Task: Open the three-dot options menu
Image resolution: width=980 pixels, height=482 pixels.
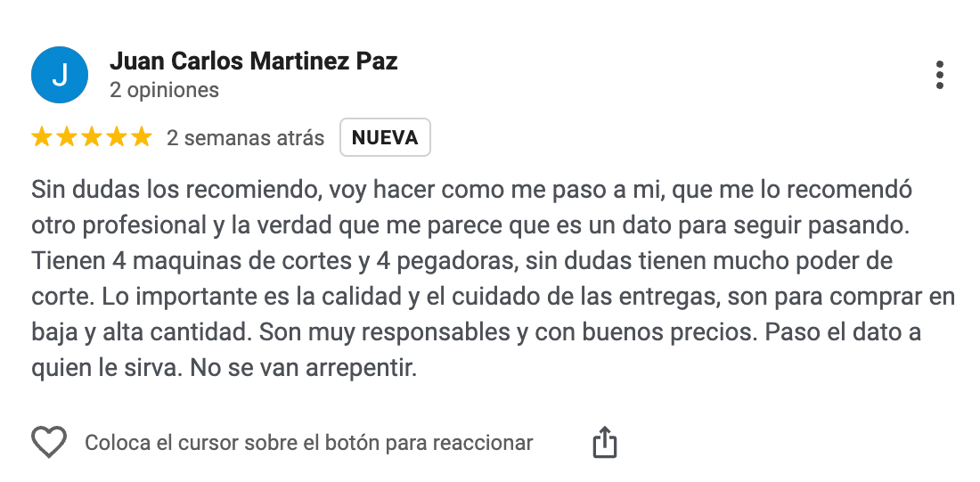Action: (939, 76)
